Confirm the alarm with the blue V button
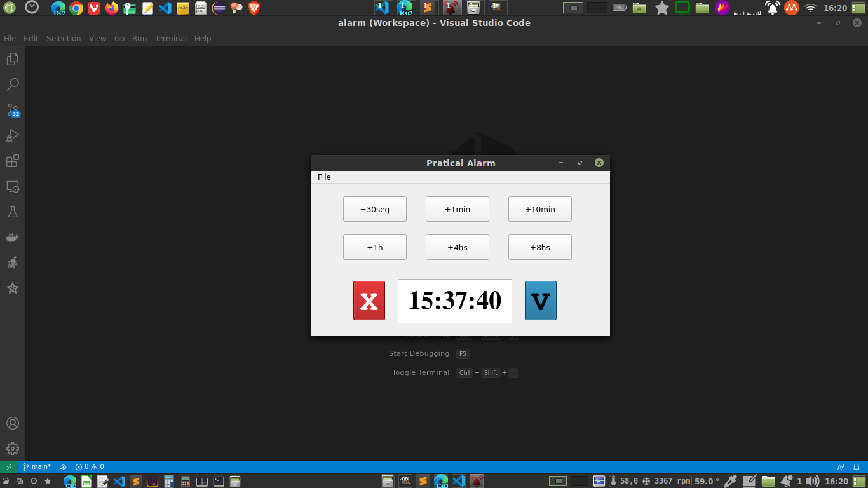The image size is (868, 488). (x=540, y=300)
